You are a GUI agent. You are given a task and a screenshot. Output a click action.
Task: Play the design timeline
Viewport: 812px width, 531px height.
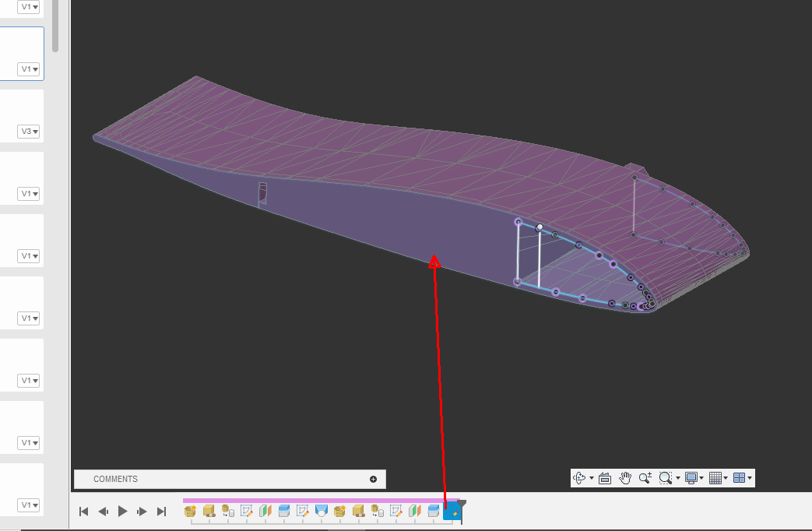pyautogui.click(x=122, y=512)
